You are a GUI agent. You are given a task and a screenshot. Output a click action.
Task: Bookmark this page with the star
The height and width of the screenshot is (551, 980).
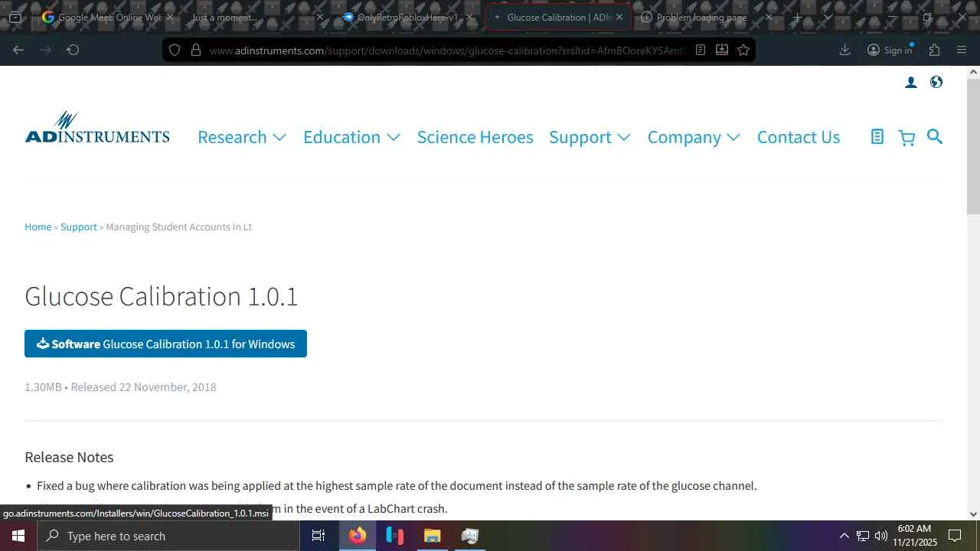click(x=743, y=50)
